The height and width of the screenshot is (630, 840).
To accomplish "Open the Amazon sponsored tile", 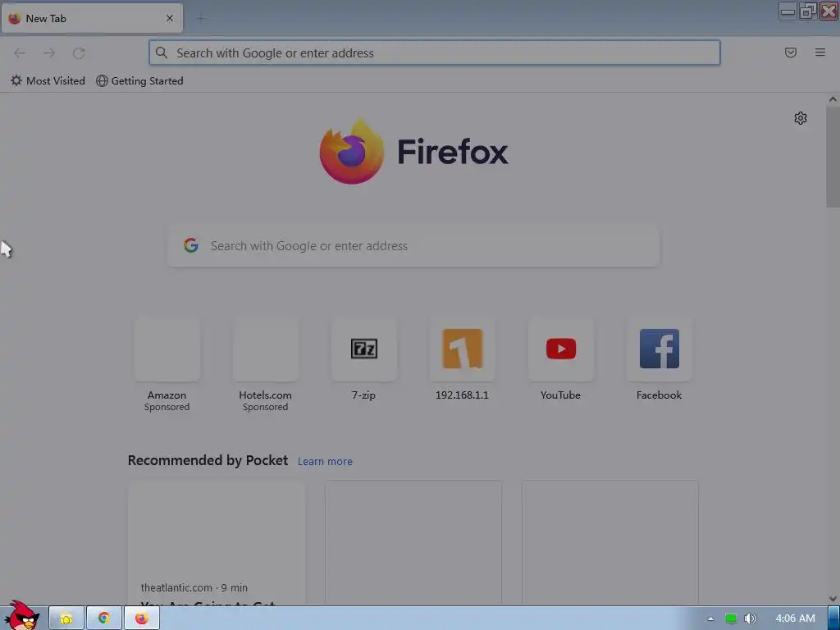I will click(167, 349).
